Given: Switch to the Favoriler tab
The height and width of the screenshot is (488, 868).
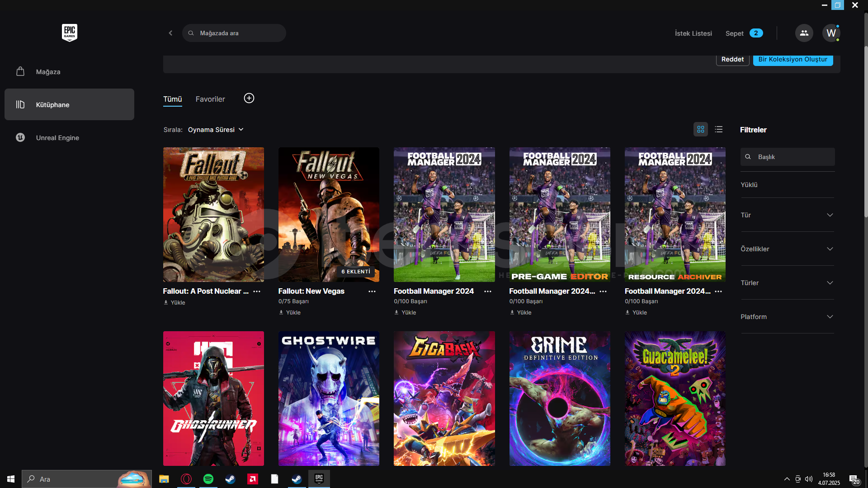Looking at the screenshot, I should tap(210, 99).
